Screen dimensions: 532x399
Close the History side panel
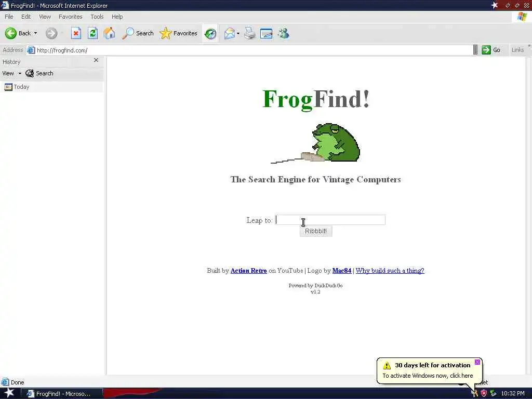(96, 60)
